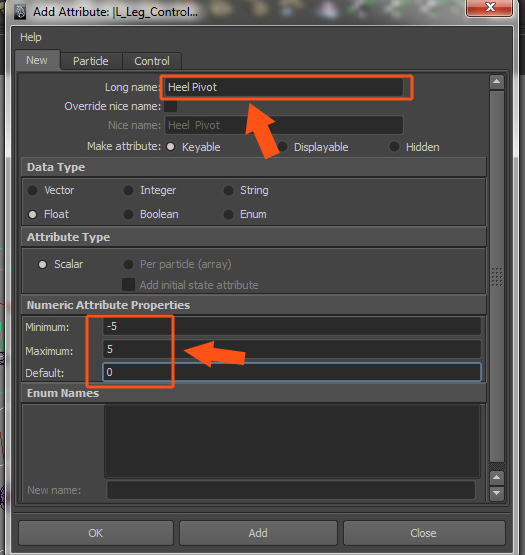Image resolution: width=525 pixels, height=555 pixels.
Task: Click the Enum Names section header
Action: pyautogui.click(x=253, y=393)
